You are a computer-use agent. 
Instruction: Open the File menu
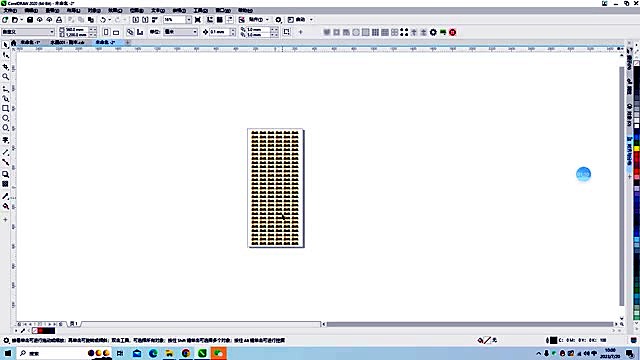click(x=10, y=10)
